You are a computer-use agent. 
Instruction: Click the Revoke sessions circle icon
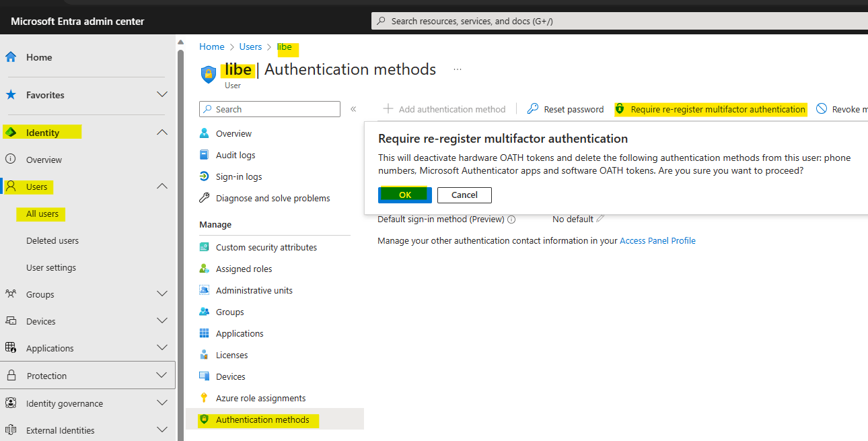tap(822, 109)
